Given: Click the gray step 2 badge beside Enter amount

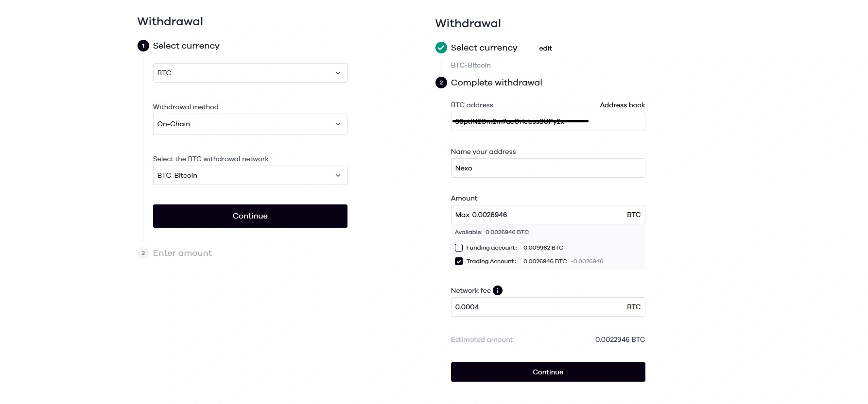Looking at the screenshot, I should [143, 253].
